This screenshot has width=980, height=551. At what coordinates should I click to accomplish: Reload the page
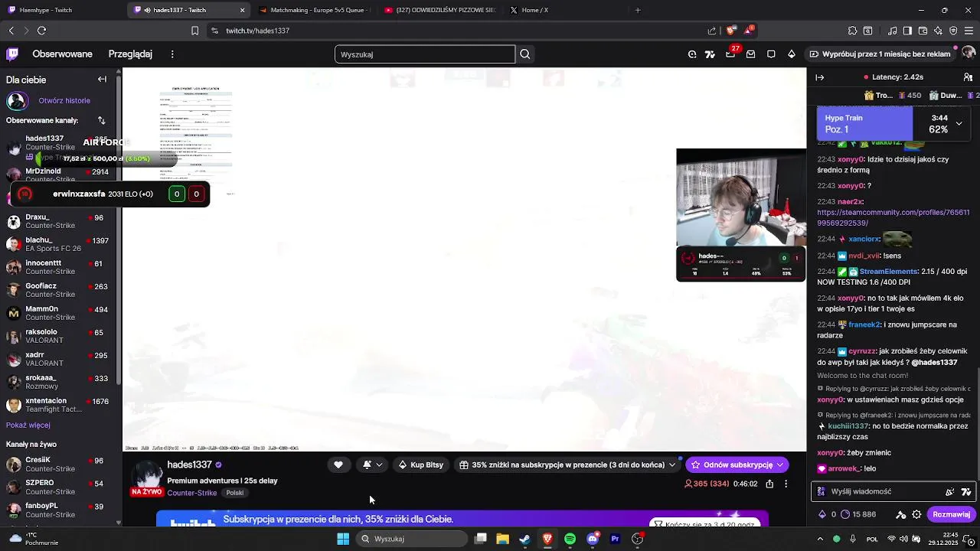(x=41, y=31)
